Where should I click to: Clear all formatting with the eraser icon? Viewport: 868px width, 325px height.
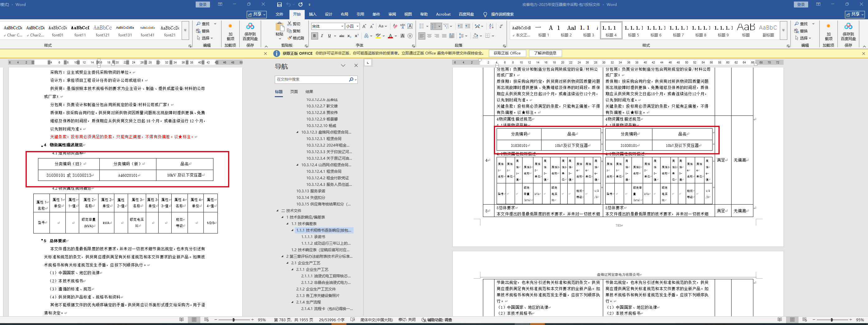click(395, 26)
